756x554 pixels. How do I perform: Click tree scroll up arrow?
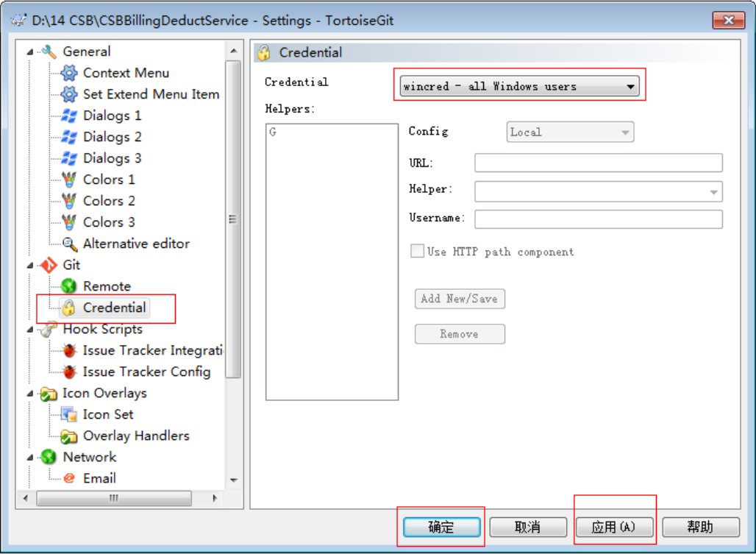(x=234, y=51)
